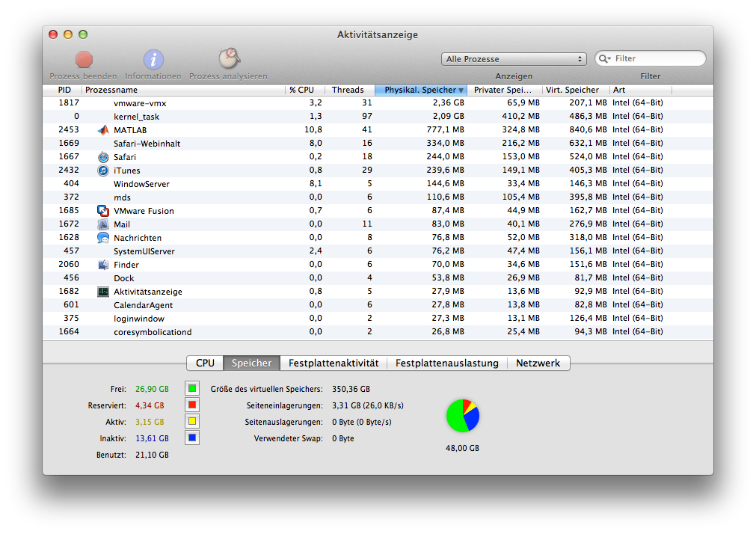The image size is (756, 534).
Task: Sort by the % CPU column header
Action: [301, 90]
